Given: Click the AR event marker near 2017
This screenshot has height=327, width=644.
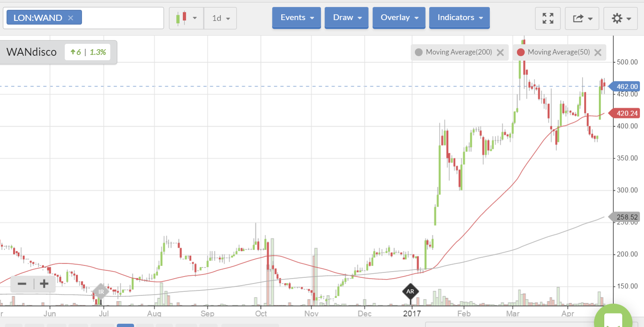Looking at the screenshot, I should pos(410,291).
